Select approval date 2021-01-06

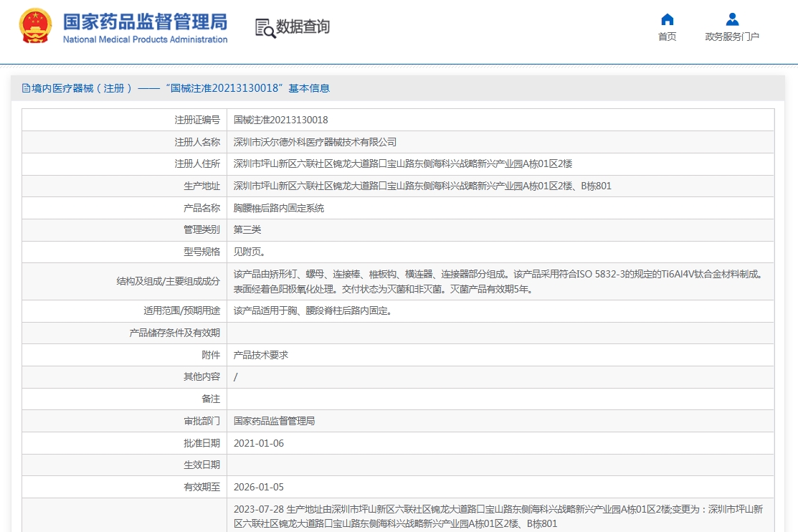pyautogui.click(x=259, y=443)
